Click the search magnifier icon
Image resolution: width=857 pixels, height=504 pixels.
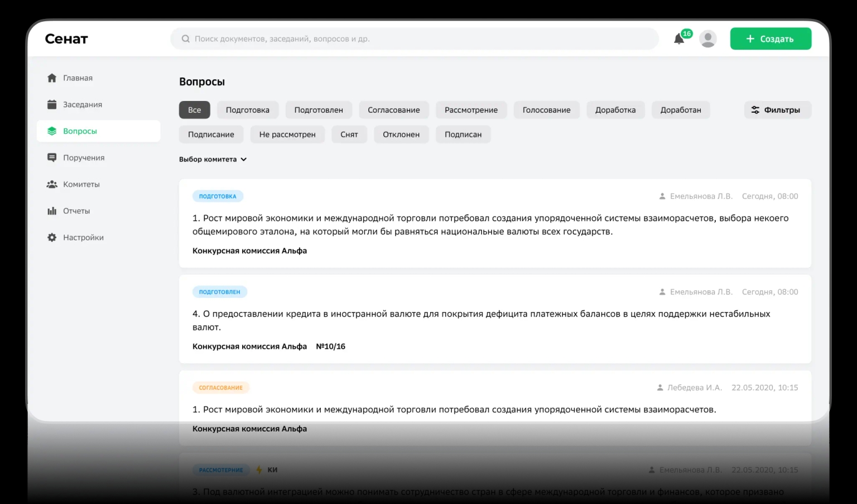pyautogui.click(x=186, y=38)
